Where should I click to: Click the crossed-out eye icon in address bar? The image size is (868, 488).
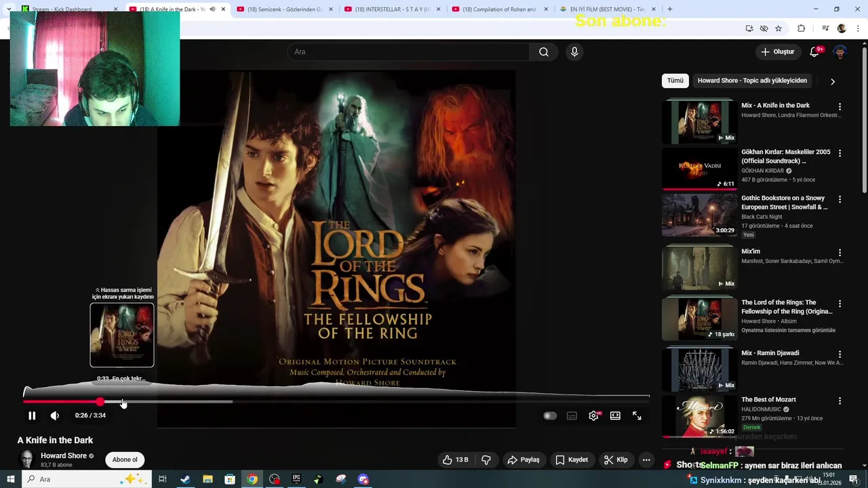coord(764,28)
